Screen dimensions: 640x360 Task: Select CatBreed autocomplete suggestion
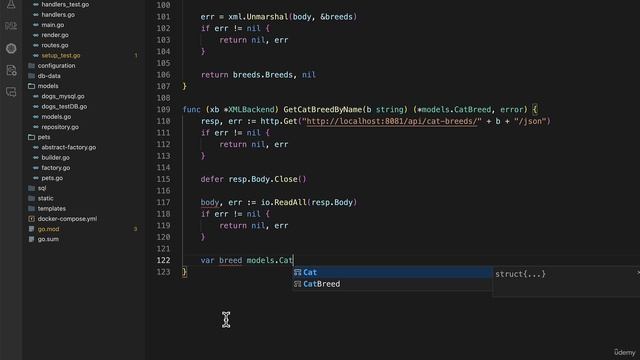tap(392, 284)
